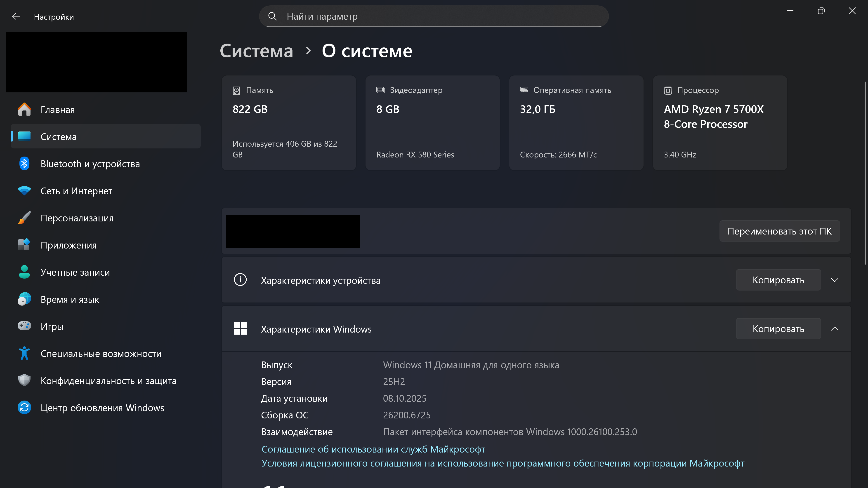Click Система in the breadcrumb header

coord(256,51)
